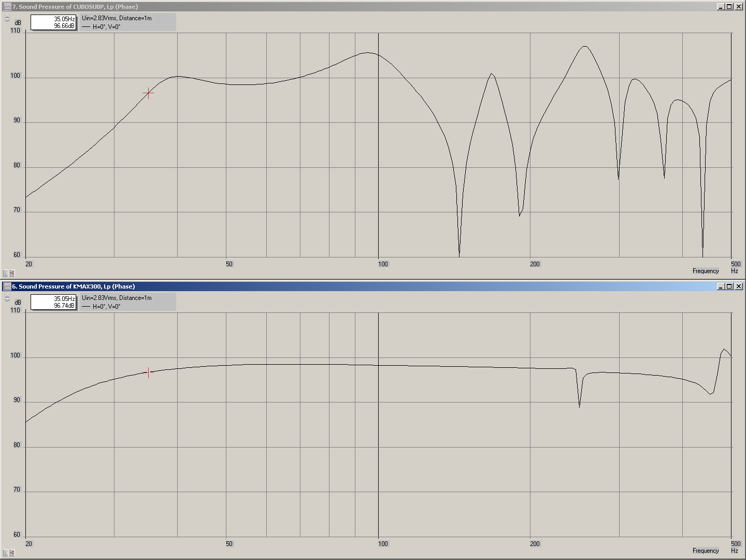Screen dimensions: 746x560
Task: Click the info 'i' icon in KMAX300 window
Action: pos(5,553)
